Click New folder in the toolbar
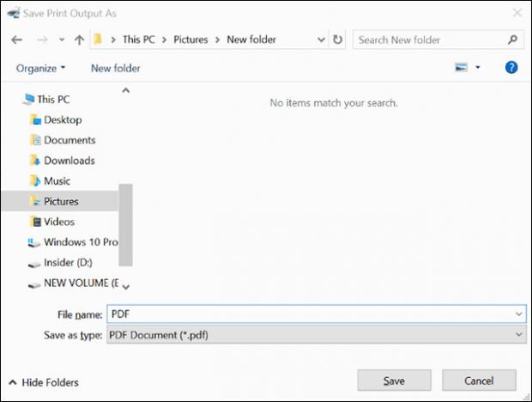The height and width of the screenshot is (402, 532). (115, 68)
